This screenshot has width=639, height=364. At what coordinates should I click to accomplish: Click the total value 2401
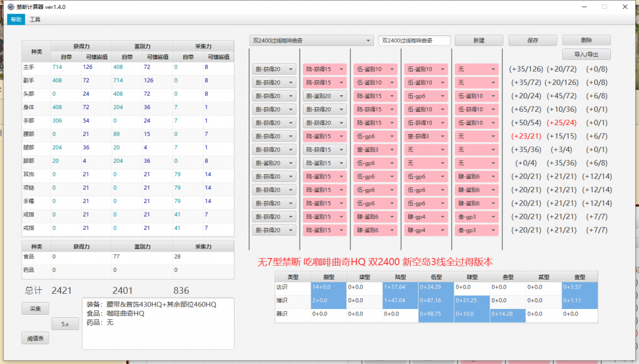click(x=122, y=291)
